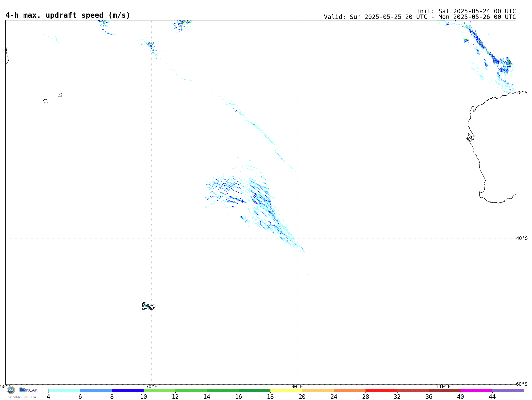Select the 24-28 orange color swatch

click(350, 391)
